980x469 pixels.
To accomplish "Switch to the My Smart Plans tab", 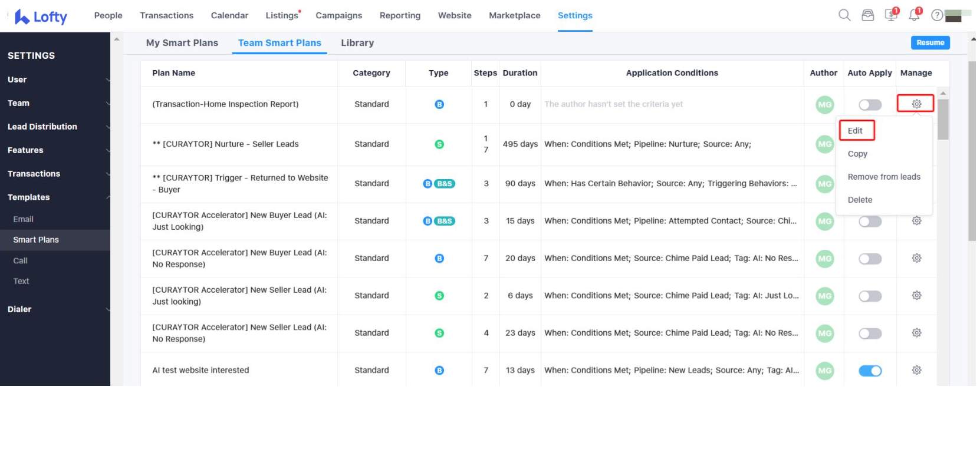I will (x=182, y=43).
